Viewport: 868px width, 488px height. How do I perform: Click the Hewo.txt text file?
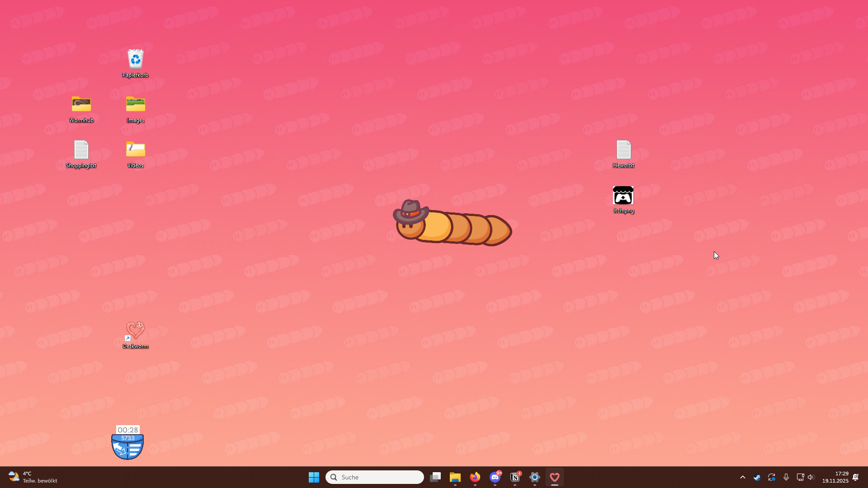(623, 150)
